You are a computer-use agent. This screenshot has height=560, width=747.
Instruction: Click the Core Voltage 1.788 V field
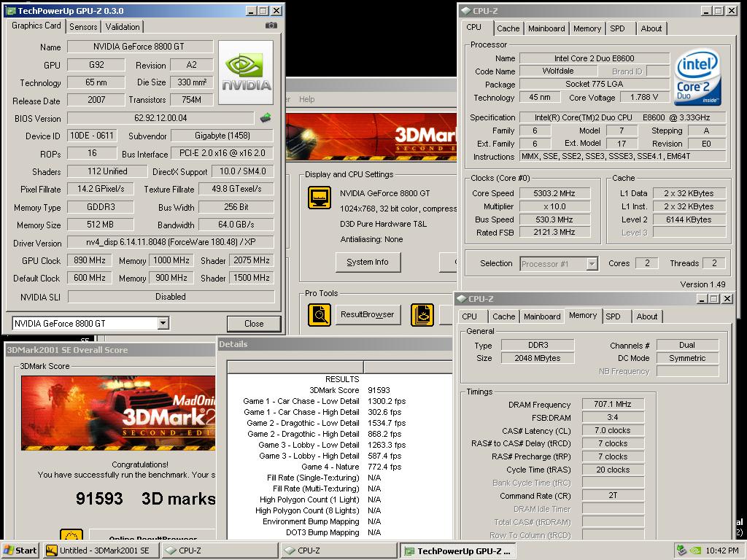pyautogui.click(x=644, y=97)
